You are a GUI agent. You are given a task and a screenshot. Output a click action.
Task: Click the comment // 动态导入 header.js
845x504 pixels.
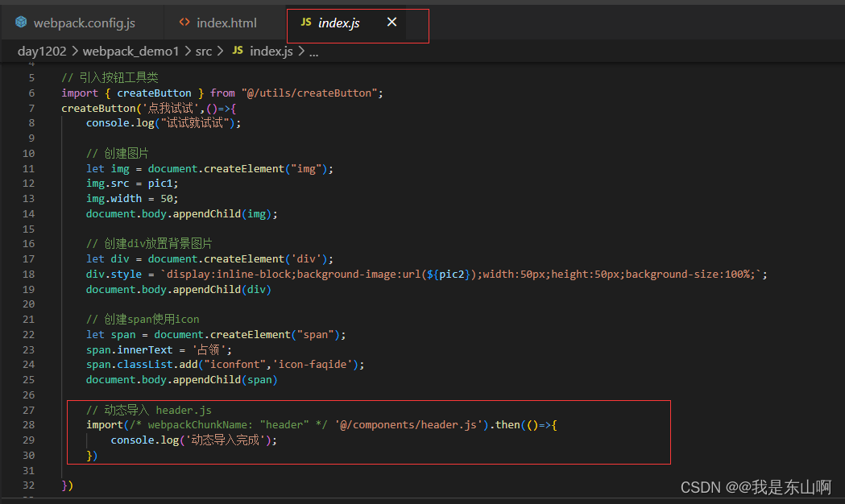coord(149,411)
